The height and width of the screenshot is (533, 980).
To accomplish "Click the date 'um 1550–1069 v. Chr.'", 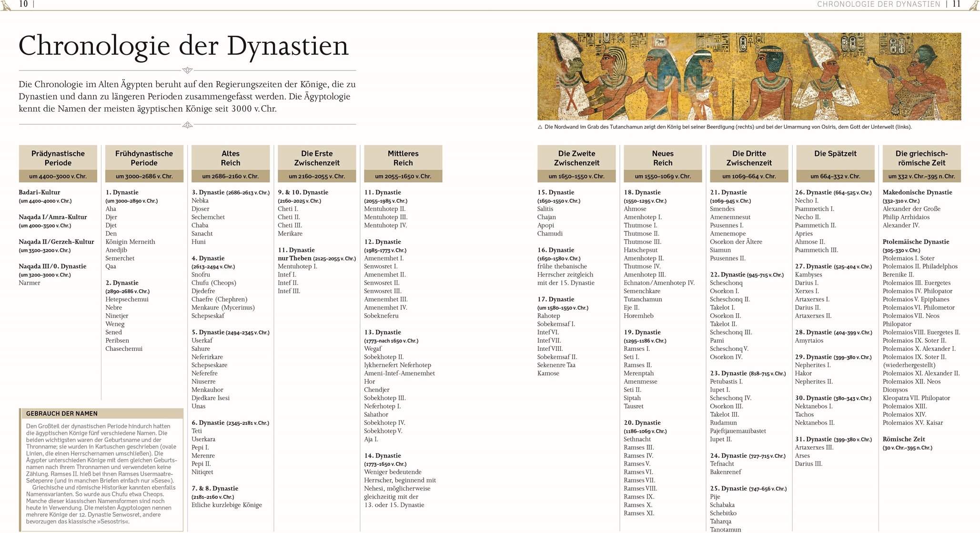I will point(663,176).
